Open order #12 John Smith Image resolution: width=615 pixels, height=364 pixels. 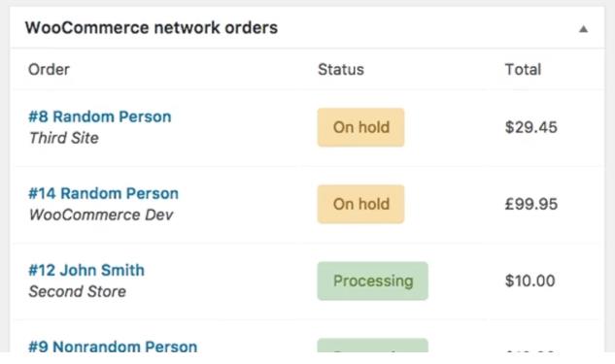point(86,271)
